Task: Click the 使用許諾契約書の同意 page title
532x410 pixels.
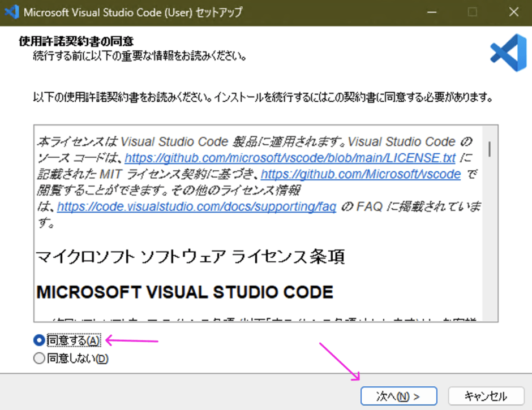Action: (76, 41)
